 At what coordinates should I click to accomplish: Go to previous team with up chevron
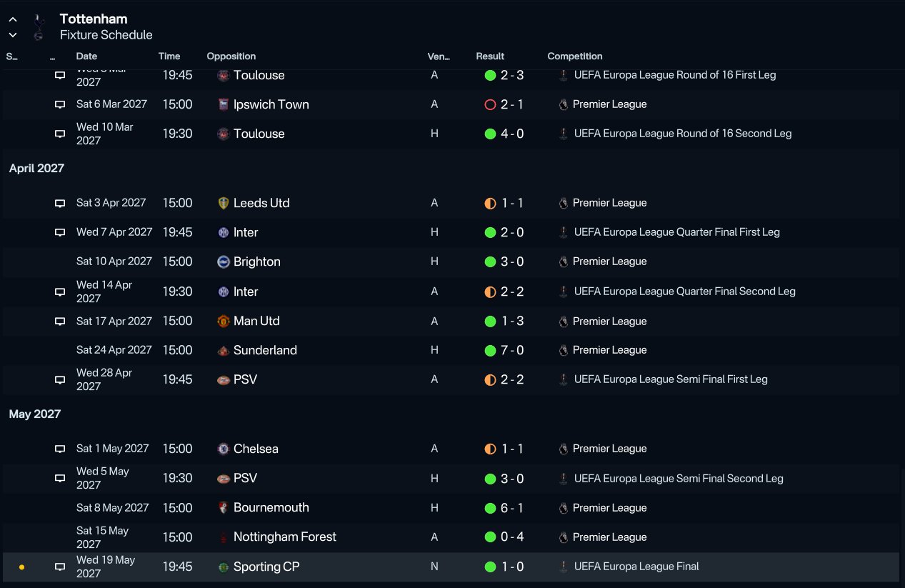pyautogui.click(x=13, y=20)
